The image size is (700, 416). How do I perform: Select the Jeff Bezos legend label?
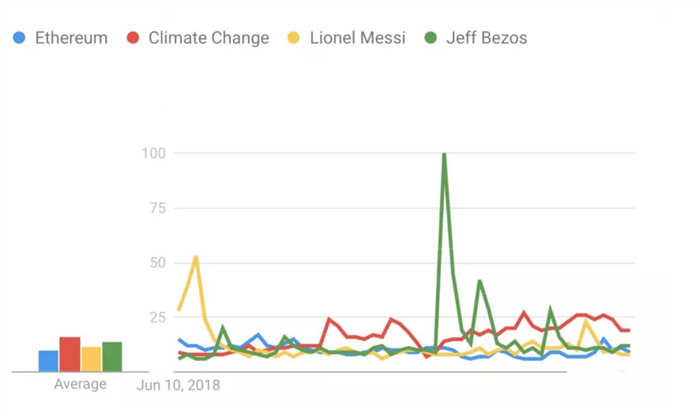point(487,38)
